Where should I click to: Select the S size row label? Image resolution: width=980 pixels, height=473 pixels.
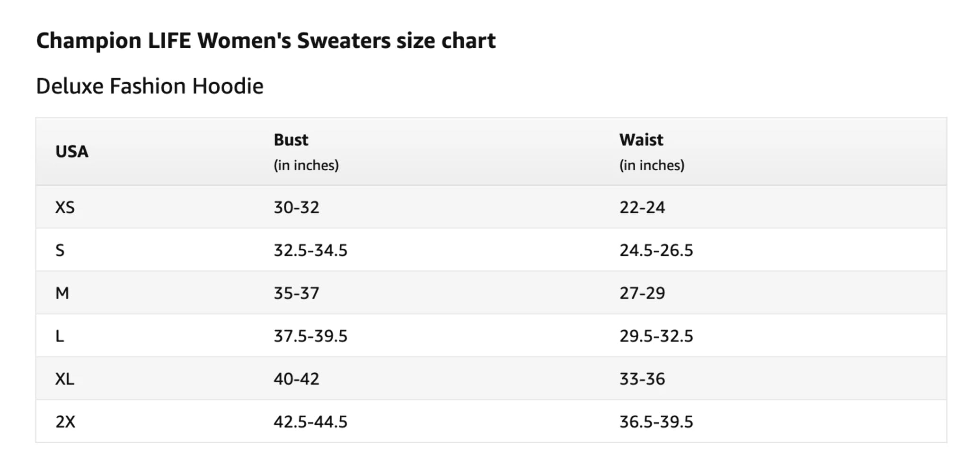coord(60,250)
